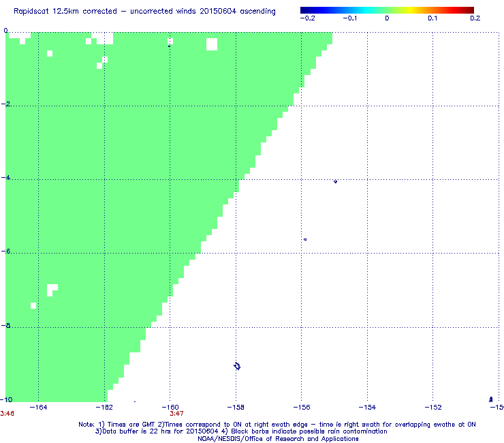Click the -2 latitude axis label
The image size is (504, 443).
pyautogui.click(x=5, y=104)
